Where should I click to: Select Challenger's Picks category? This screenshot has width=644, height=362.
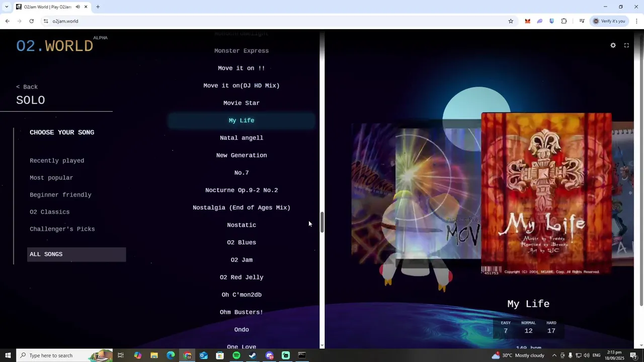point(62,229)
